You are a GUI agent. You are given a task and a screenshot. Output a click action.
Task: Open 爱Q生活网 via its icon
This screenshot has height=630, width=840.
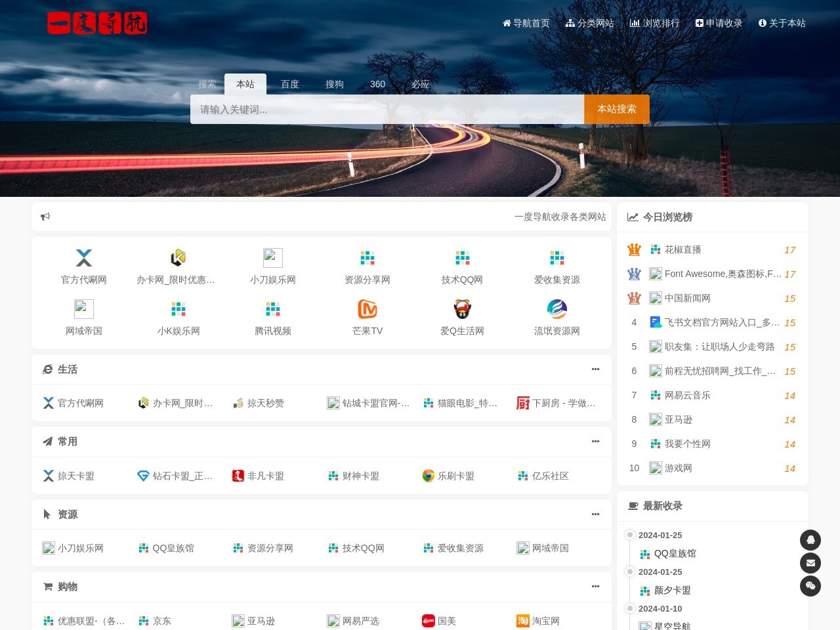click(462, 309)
